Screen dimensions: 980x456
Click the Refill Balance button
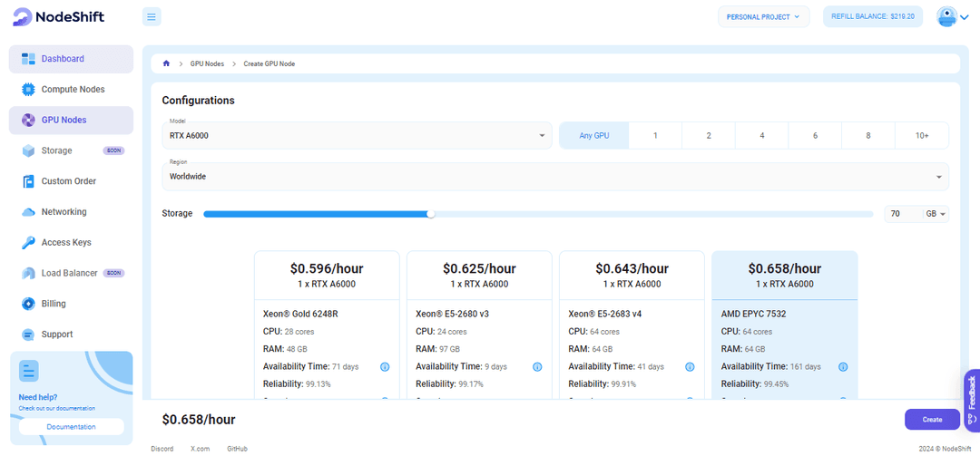[x=873, y=17]
